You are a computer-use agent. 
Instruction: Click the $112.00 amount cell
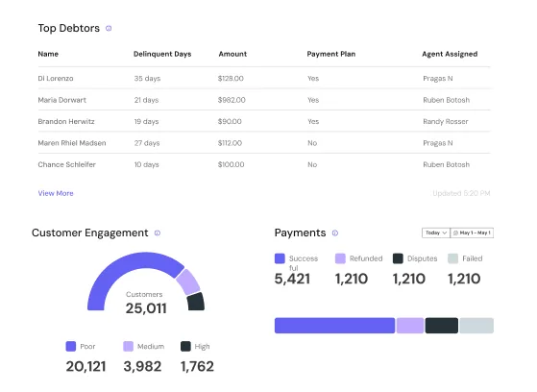pos(230,143)
